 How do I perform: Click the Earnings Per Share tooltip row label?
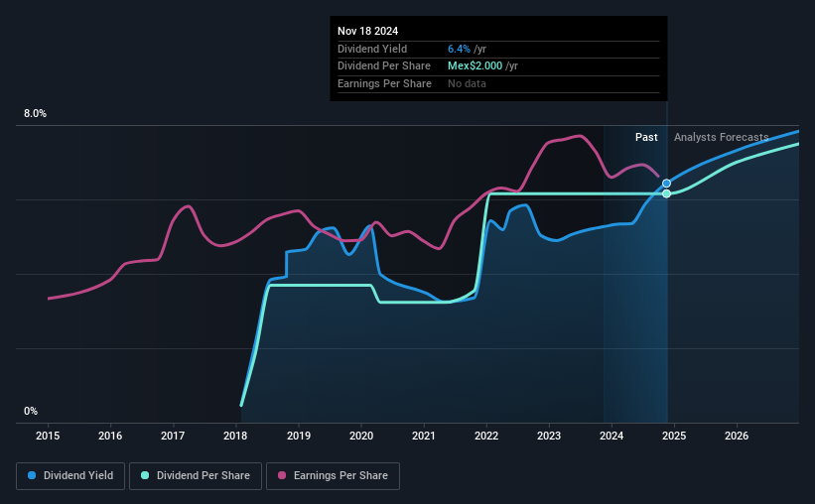click(x=384, y=83)
